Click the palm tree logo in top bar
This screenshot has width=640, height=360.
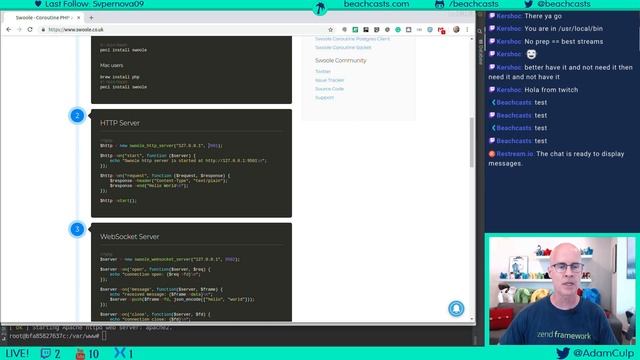pyautogui.click(x=320, y=7)
